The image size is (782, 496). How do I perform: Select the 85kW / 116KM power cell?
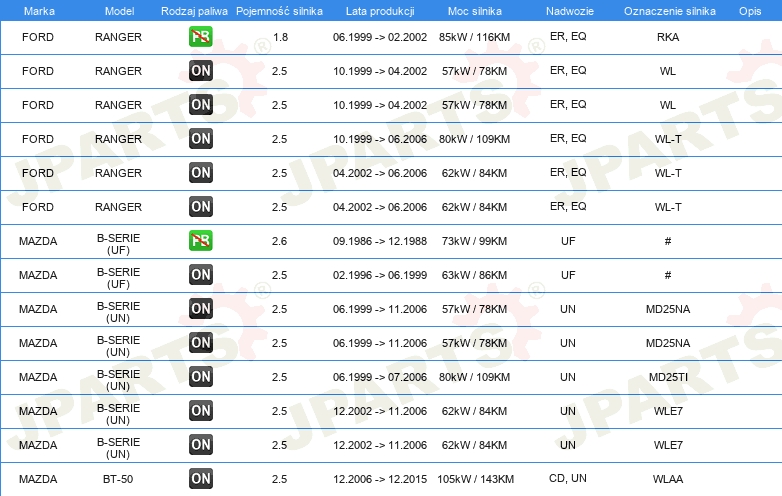474,37
